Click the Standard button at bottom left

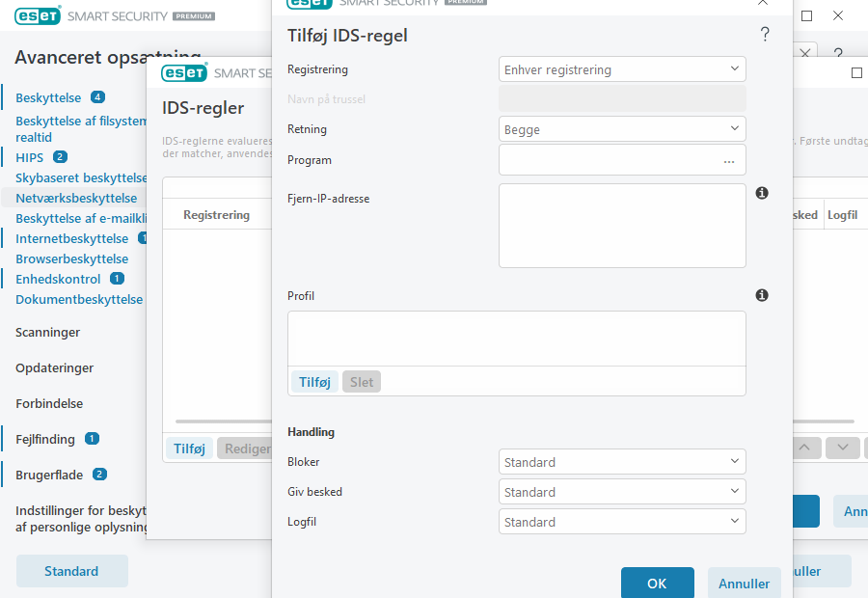pos(71,571)
